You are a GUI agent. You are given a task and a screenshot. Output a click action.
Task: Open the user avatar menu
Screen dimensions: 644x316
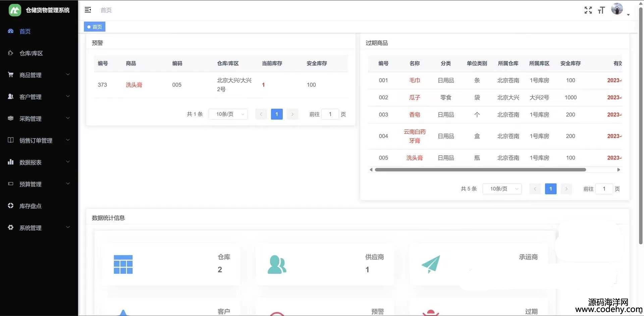coord(617,9)
